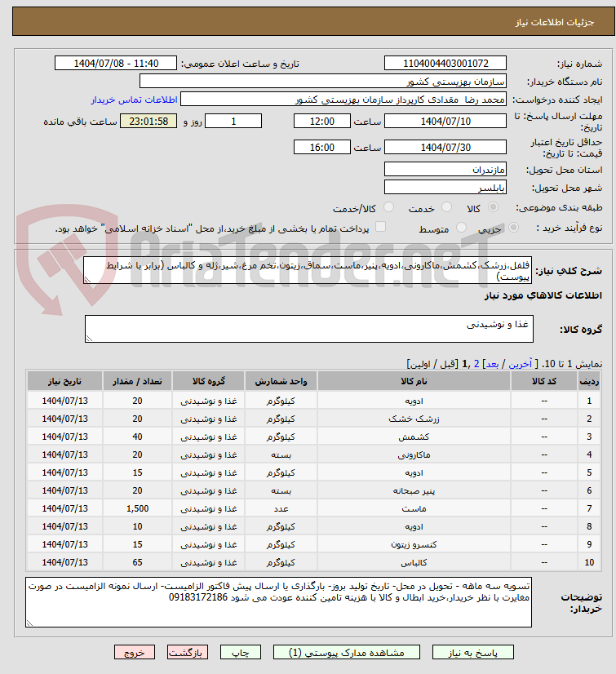Select the خدمت radio button
This screenshot has width=616, height=674.
point(446,207)
